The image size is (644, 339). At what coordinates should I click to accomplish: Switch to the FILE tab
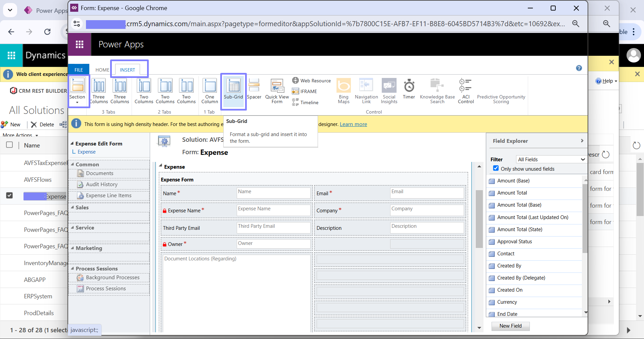79,70
